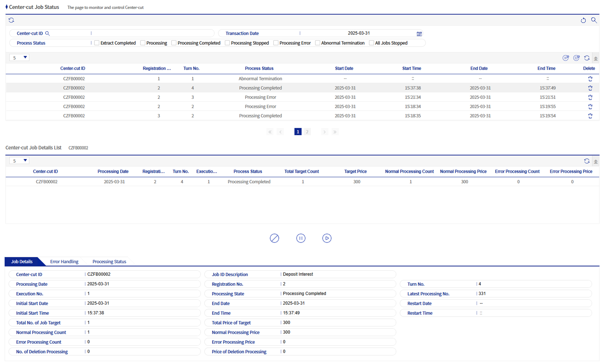606x364 pixels.
Task: Click the pause button below the details list
Action: (301, 238)
